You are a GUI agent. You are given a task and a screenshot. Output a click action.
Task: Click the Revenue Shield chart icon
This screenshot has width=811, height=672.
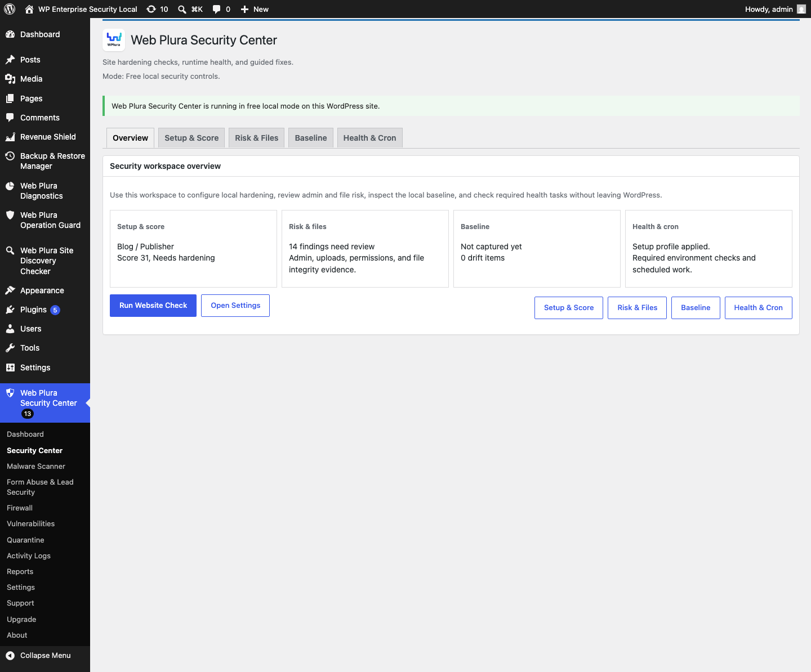[10, 137]
